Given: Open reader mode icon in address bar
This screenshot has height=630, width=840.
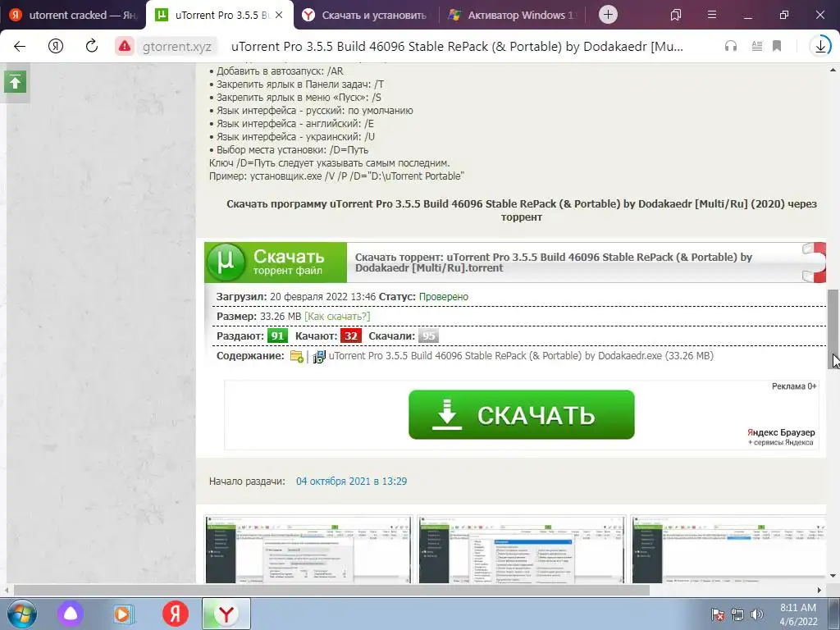Looking at the screenshot, I should tap(757, 46).
